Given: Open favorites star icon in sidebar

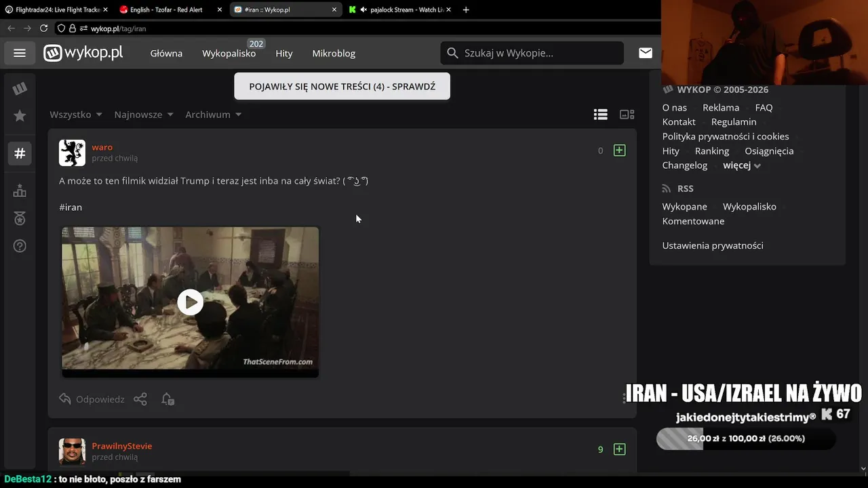Looking at the screenshot, I should point(20,116).
